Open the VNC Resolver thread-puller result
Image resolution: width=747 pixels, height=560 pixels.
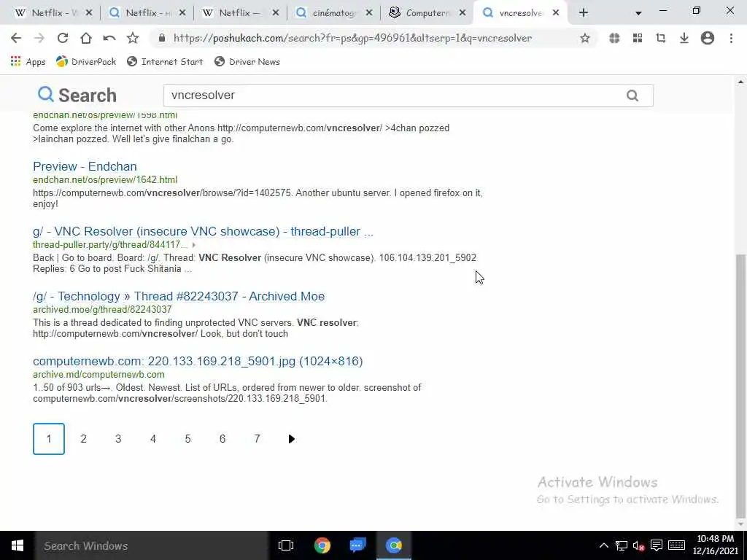[203, 231]
